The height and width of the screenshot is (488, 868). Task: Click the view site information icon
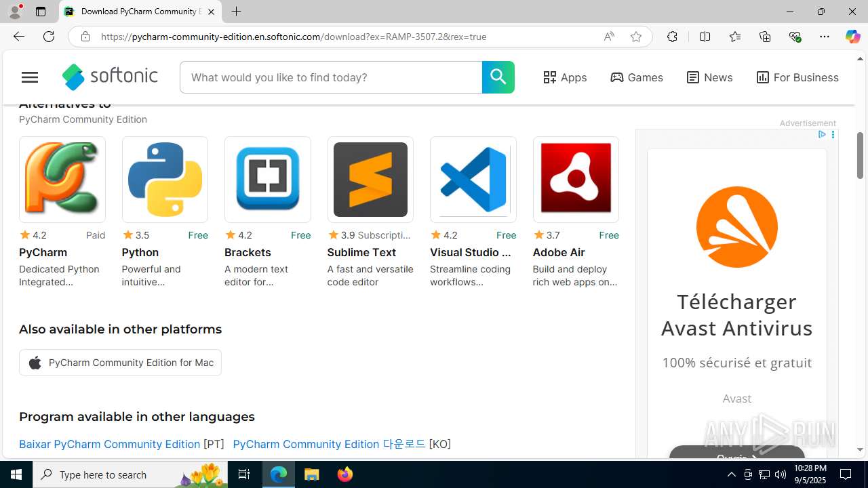coord(85,37)
